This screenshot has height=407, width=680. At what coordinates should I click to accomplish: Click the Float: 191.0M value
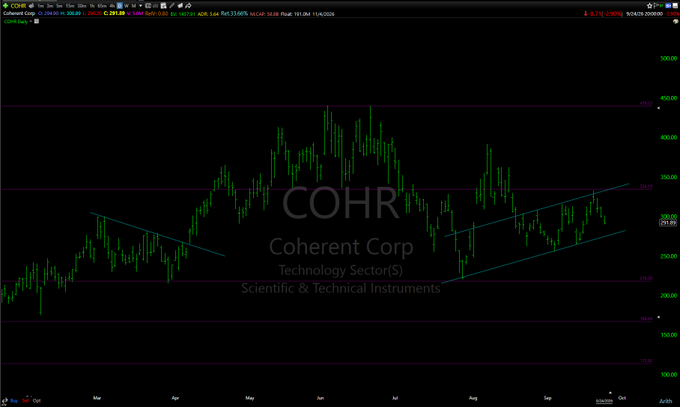295,14
